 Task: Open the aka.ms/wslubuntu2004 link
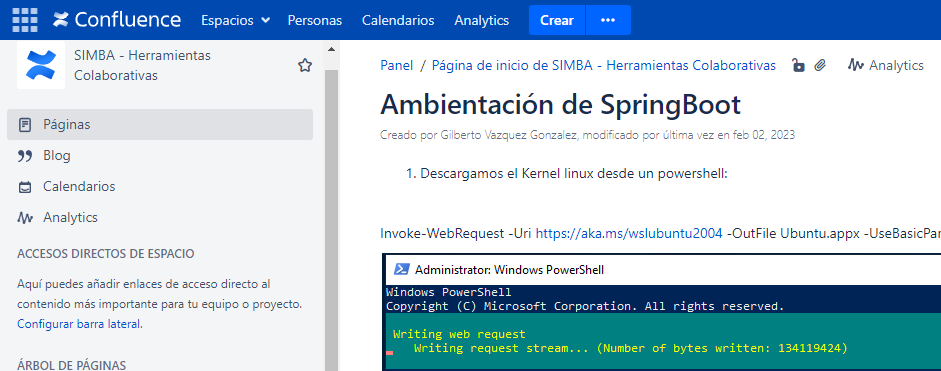[x=629, y=234]
